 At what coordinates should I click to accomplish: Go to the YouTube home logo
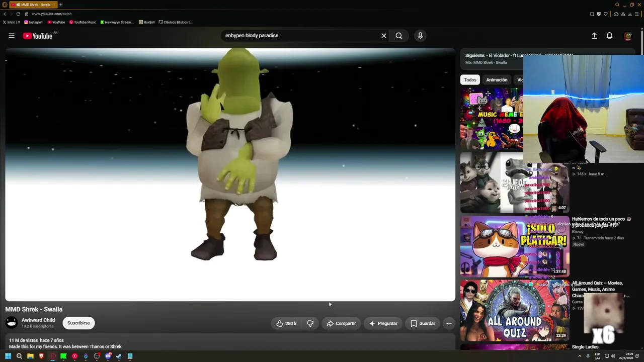[38, 36]
